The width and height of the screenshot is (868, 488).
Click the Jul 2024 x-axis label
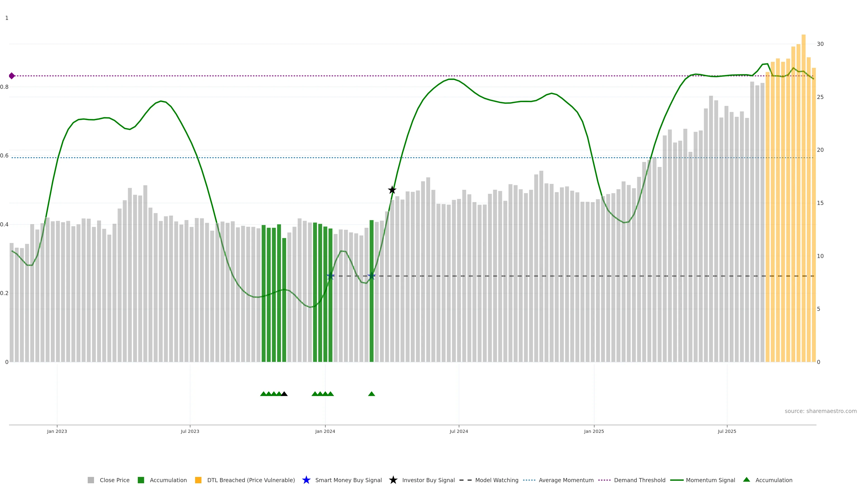pos(459,431)
